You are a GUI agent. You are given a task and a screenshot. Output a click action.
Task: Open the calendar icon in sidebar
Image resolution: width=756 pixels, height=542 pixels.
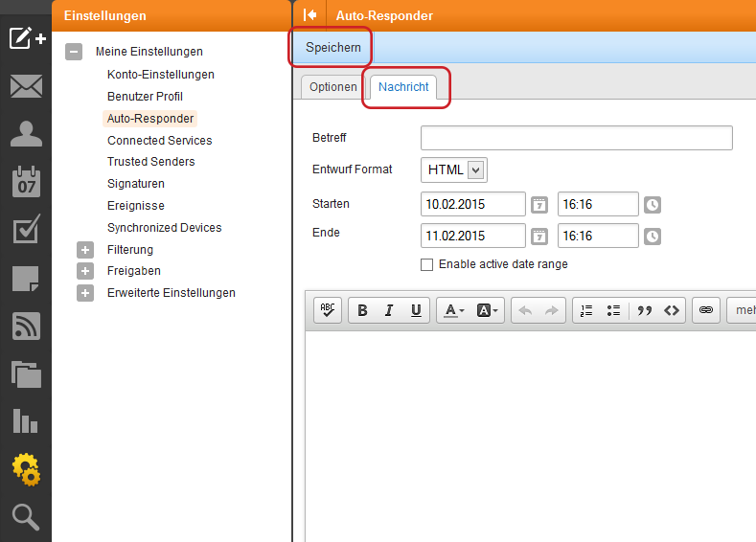click(x=26, y=182)
